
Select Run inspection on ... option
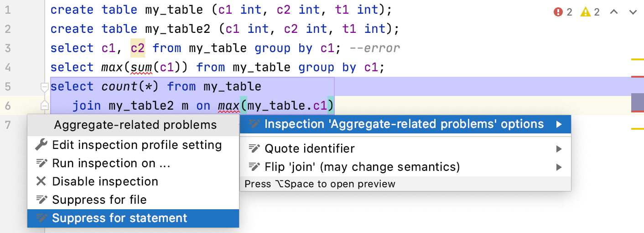(104, 163)
